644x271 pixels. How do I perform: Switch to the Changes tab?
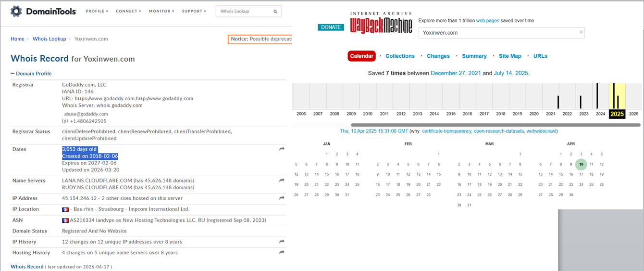click(438, 56)
